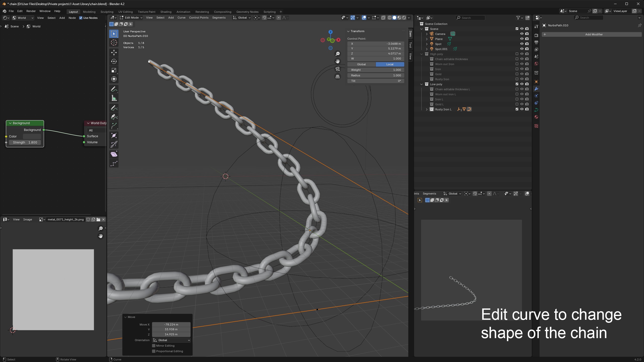The width and height of the screenshot is (644, 362).
Task: Click Move X value field
Action: point(171,325)
